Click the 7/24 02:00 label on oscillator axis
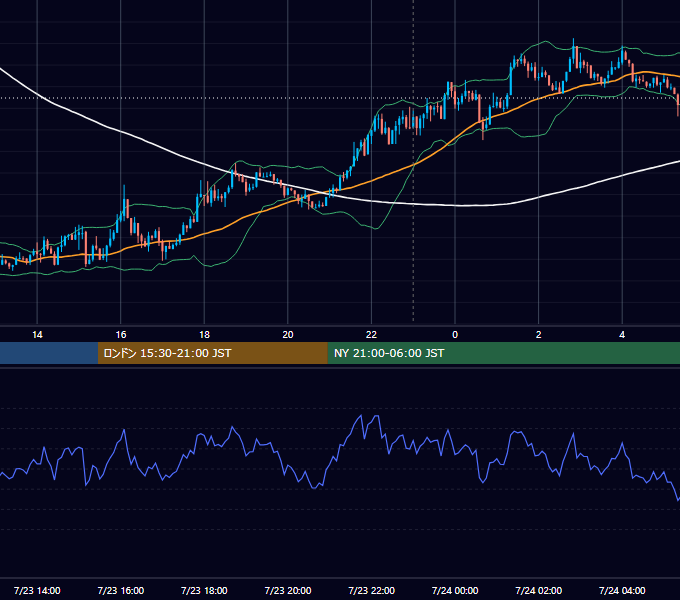Viewport: 680px width, 600px height. click(539, 590)
